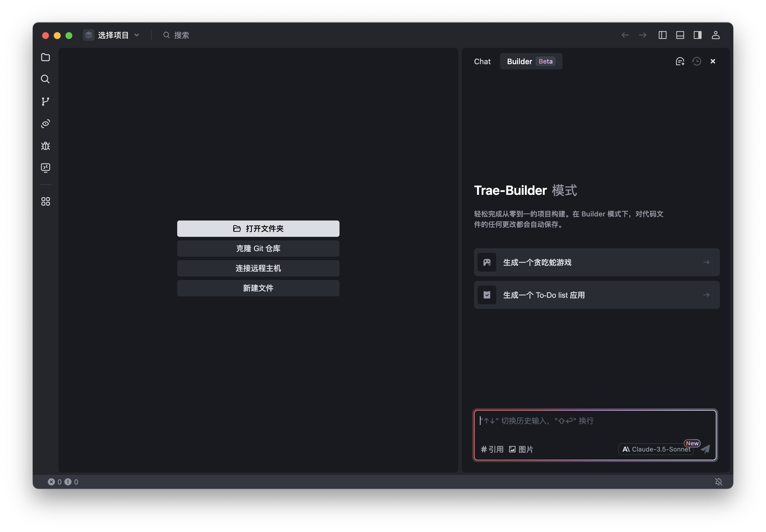Open the remote explorer monitor icon
Viewport: 766px width, 532px height.
[45, 168]
